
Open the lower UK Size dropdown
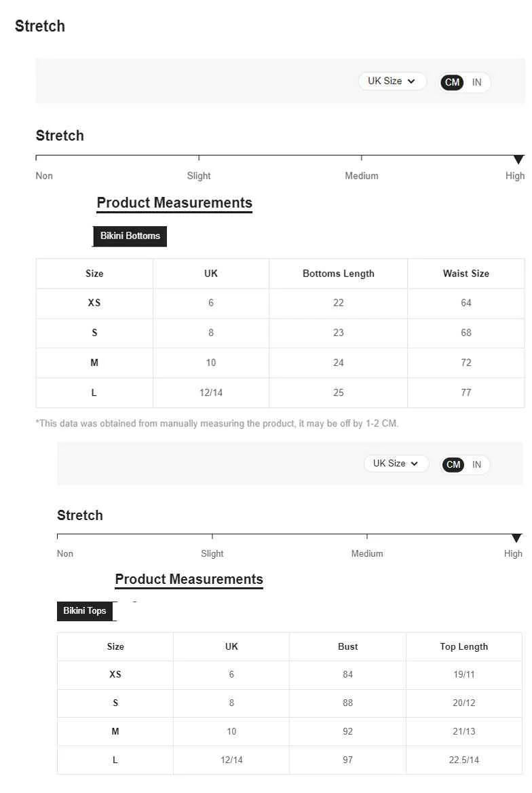396,464
